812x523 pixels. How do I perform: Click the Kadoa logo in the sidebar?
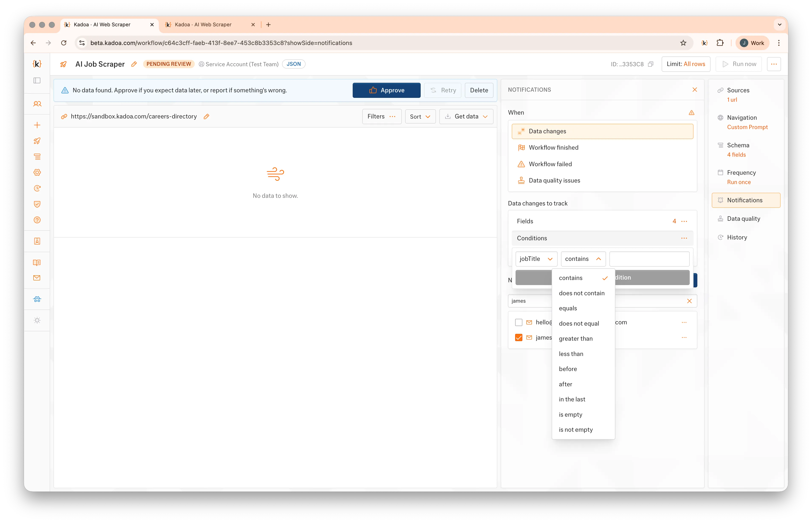pyautogui.click(x=37, y=64)
